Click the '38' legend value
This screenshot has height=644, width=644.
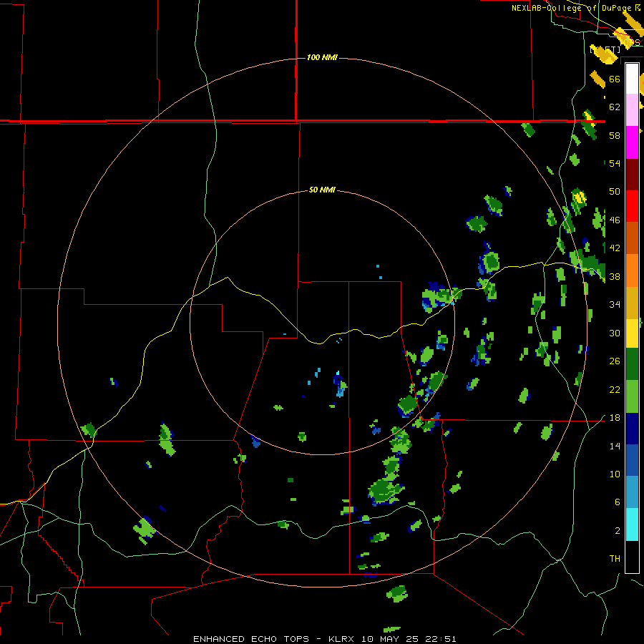point(615,276)
